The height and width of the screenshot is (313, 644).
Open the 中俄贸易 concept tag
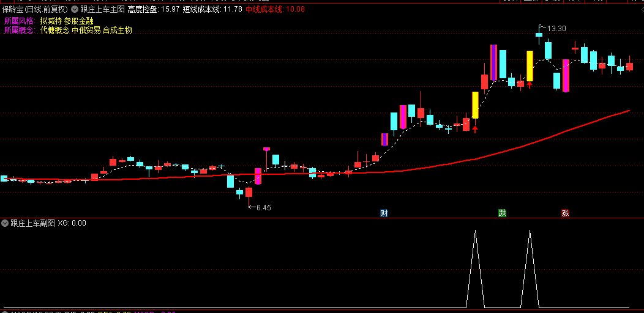point(86,30)
